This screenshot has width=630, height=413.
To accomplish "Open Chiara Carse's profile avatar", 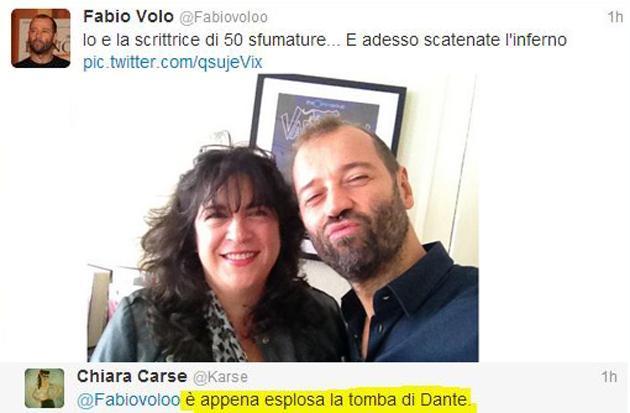I will click(x=44, y=388).
